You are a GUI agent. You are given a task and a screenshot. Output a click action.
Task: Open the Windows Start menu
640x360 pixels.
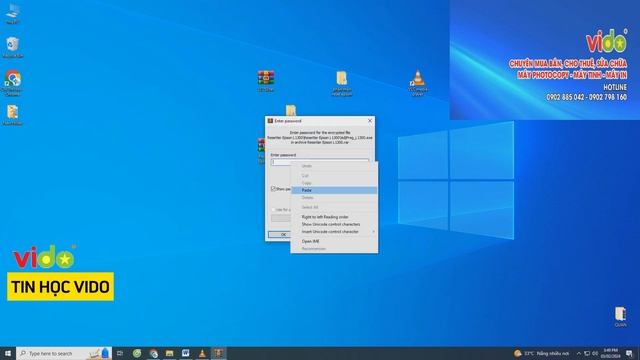8,353
